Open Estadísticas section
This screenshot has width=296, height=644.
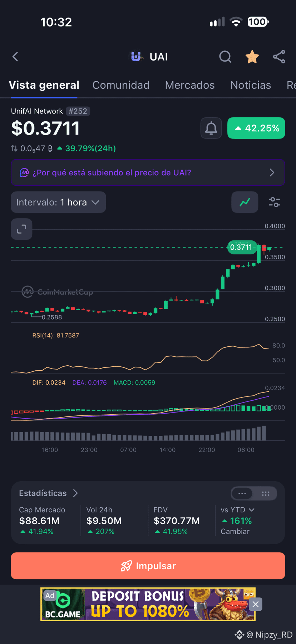[x=48, y=493]
